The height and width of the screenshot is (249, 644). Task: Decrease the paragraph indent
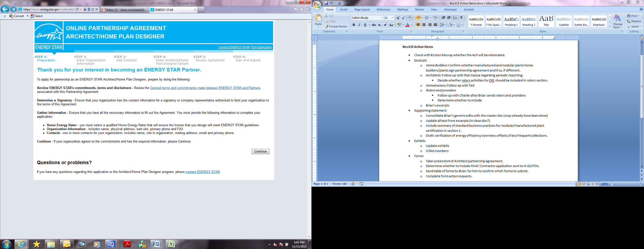pyautogui.click(x=443, y=18)
